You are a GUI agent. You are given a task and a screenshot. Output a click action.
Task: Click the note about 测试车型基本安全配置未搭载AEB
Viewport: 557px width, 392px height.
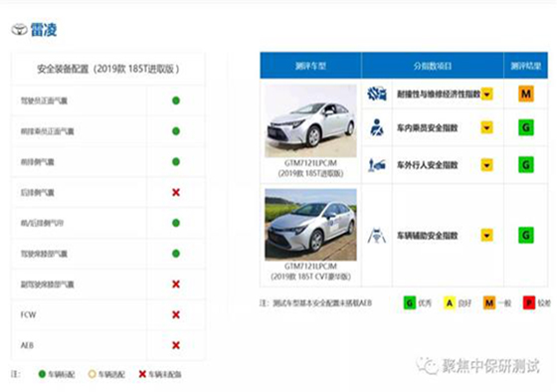click(316, 303)
